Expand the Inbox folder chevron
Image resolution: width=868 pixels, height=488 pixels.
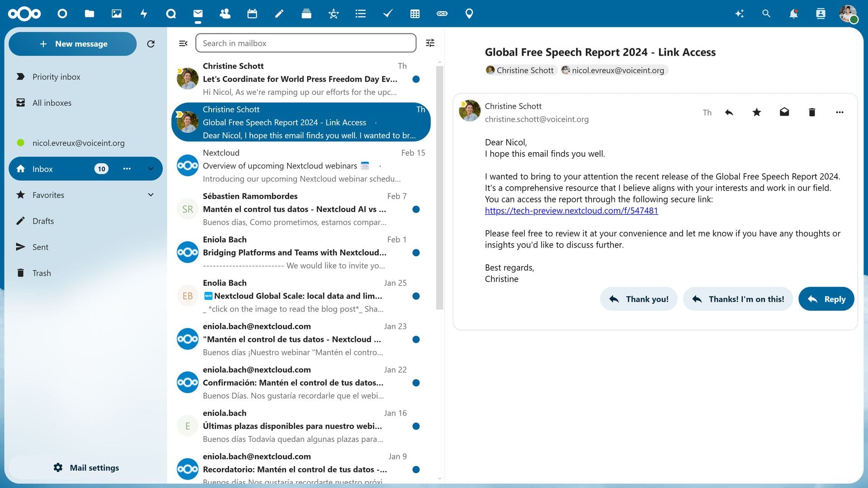pos(151,169)
